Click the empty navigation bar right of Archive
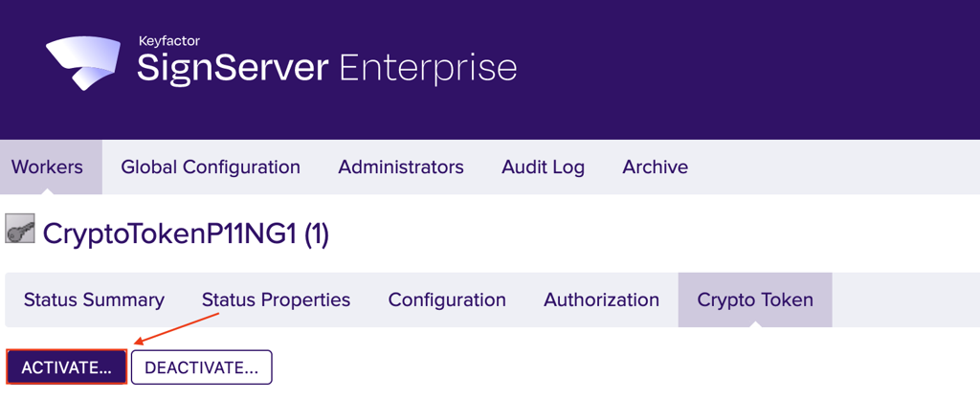This screenshot has height=399, width=980. click(x=833, y=167)
